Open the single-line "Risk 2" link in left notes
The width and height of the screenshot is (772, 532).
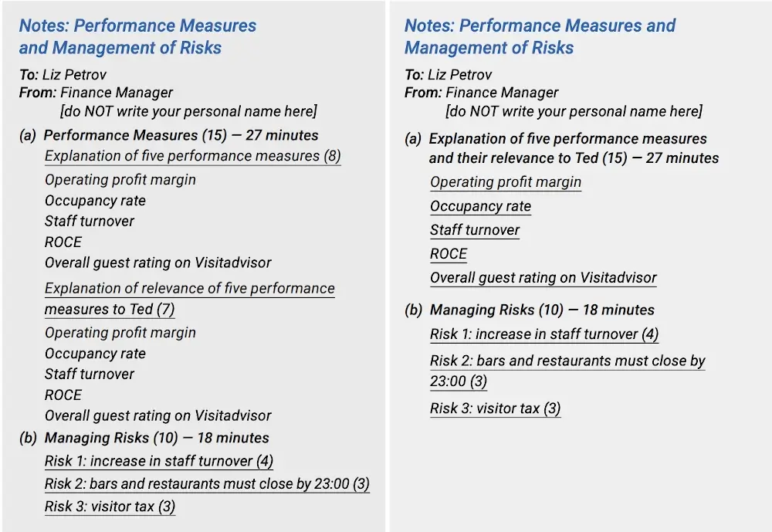206,485
